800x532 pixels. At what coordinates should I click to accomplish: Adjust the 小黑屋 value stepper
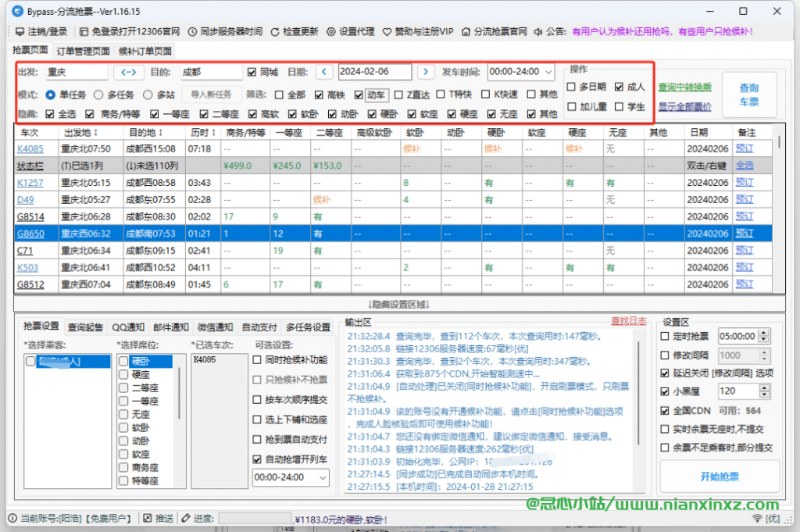pos(764,391)
